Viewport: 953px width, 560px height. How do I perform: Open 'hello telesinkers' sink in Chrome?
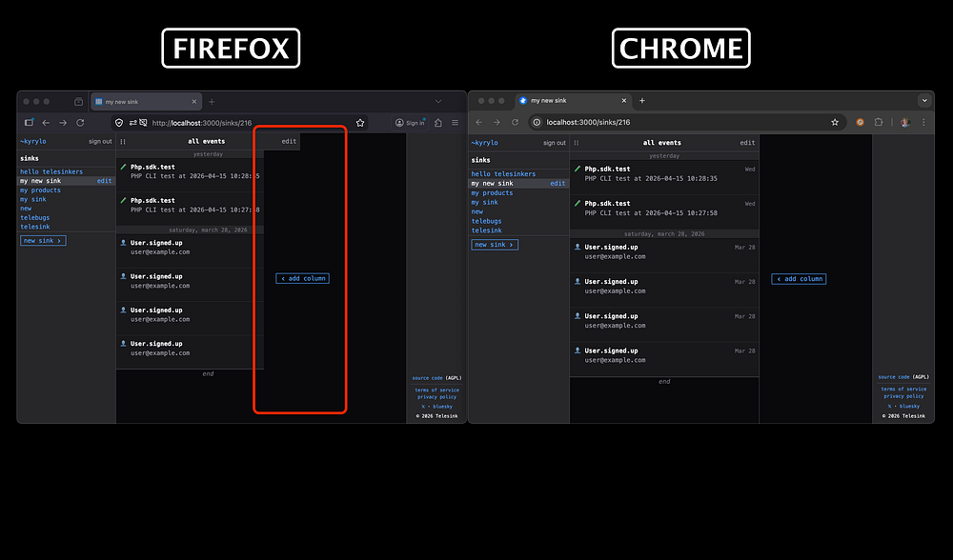tap(503, 173)
